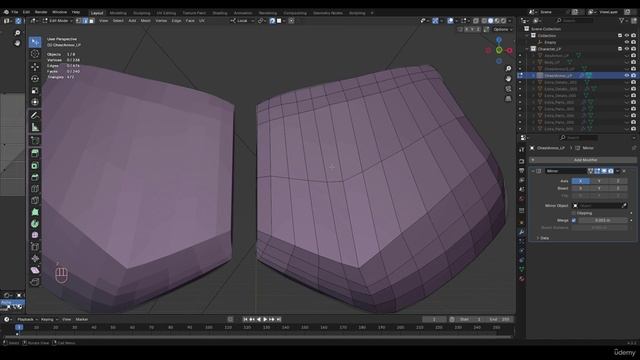The width and height of the screenshot is (640, 360).
Task: Toggle Mirror Axis X button
Action: 580,181
